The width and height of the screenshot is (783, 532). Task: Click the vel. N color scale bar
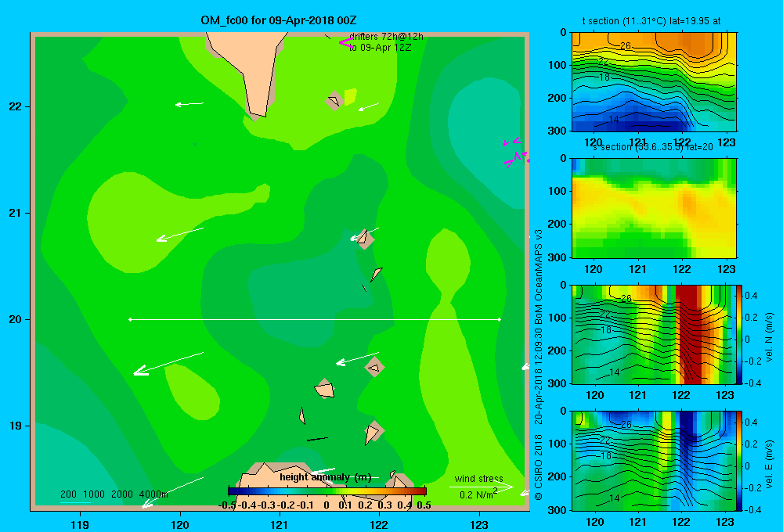739,334
